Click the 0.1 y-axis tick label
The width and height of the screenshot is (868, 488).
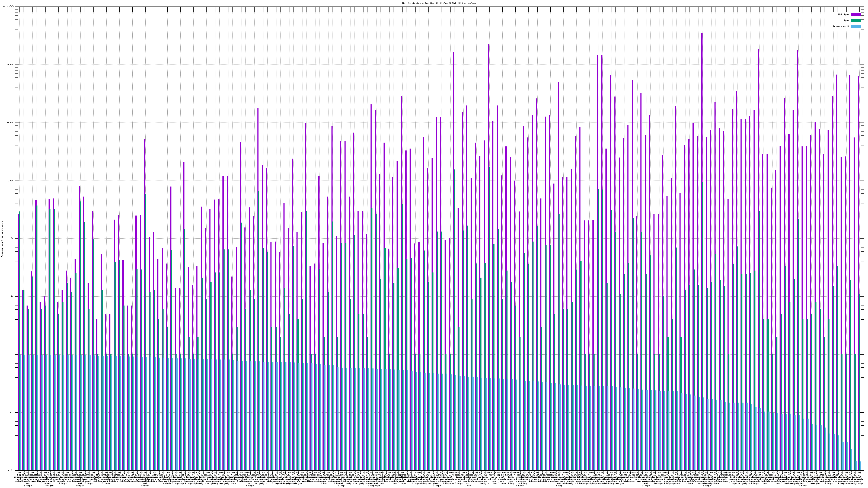tap(11, 413)
